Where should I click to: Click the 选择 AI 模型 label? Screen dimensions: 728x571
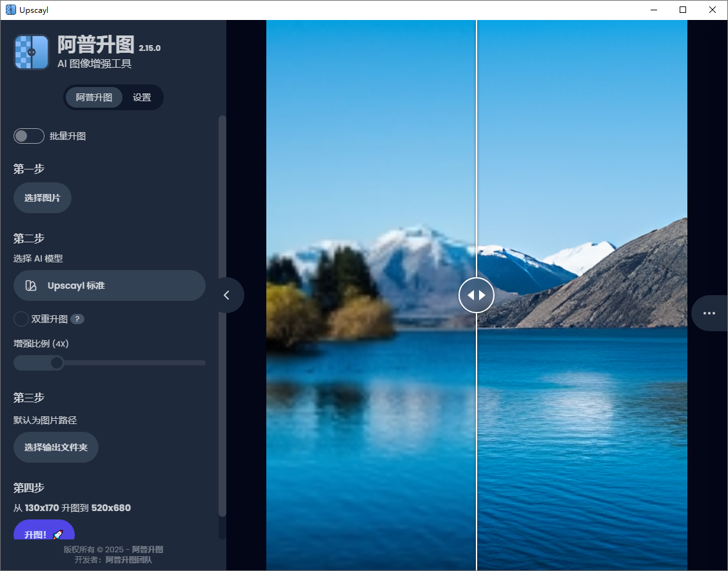(x=38, y=258)
